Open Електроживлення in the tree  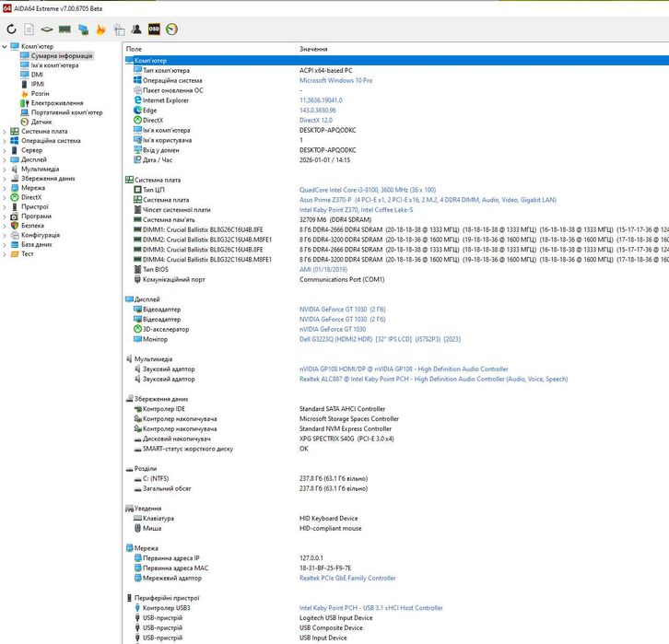pyautogui.click(x=57, y=103)
